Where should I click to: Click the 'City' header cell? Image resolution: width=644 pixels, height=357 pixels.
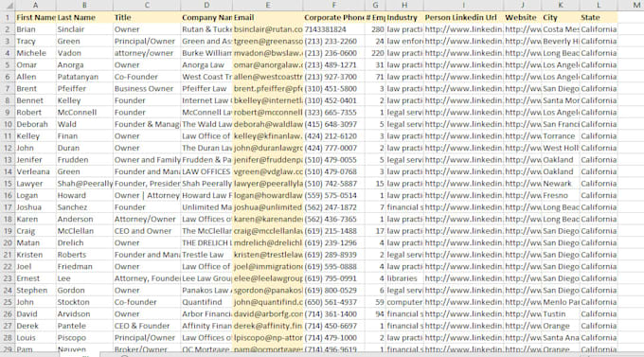point(561,18)
